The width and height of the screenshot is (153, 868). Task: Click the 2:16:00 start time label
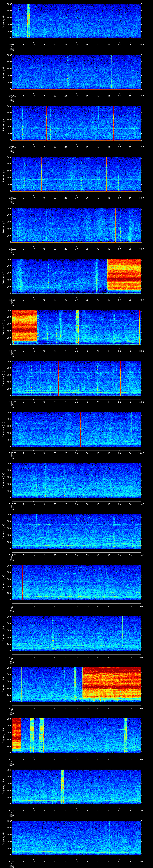(x=12, y=810)
